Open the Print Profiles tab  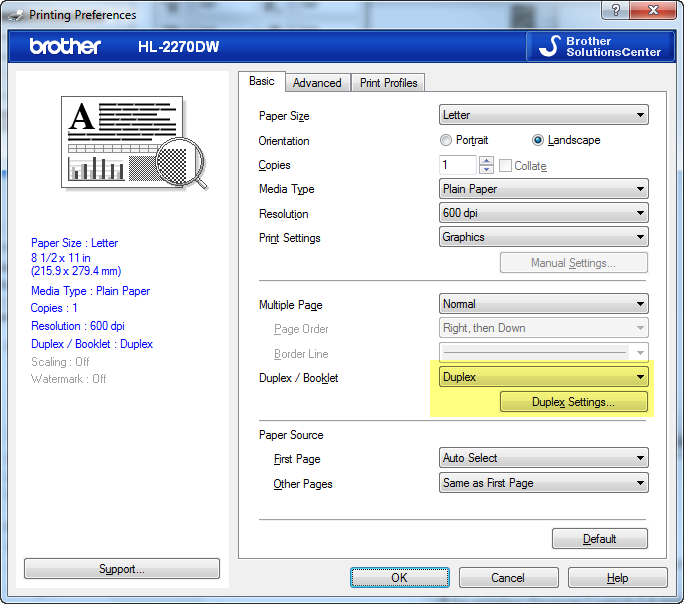[x=388, y=83]
